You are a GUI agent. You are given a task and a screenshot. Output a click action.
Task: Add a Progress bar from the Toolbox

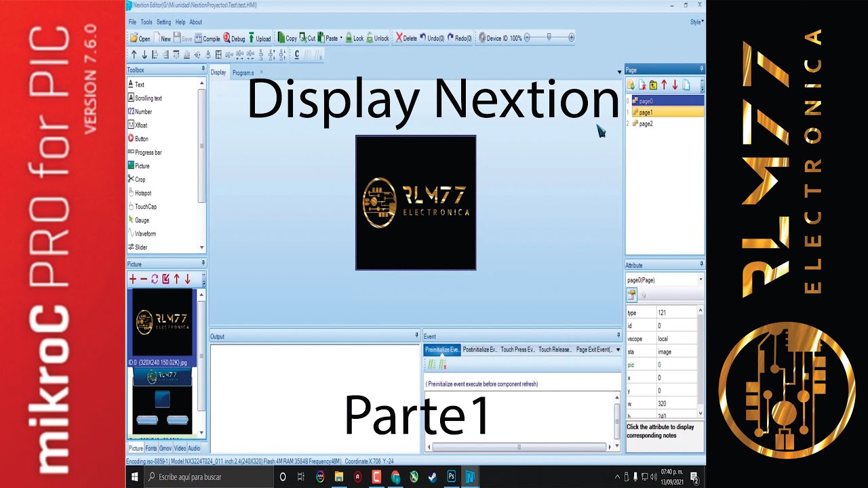(x=145, y=152)
